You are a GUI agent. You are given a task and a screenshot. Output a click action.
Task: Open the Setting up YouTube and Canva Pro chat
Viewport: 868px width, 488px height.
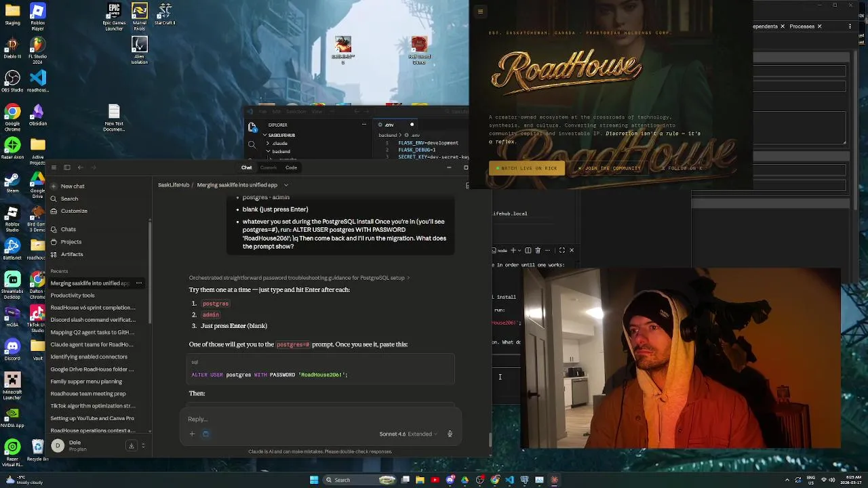coord(92,418)
